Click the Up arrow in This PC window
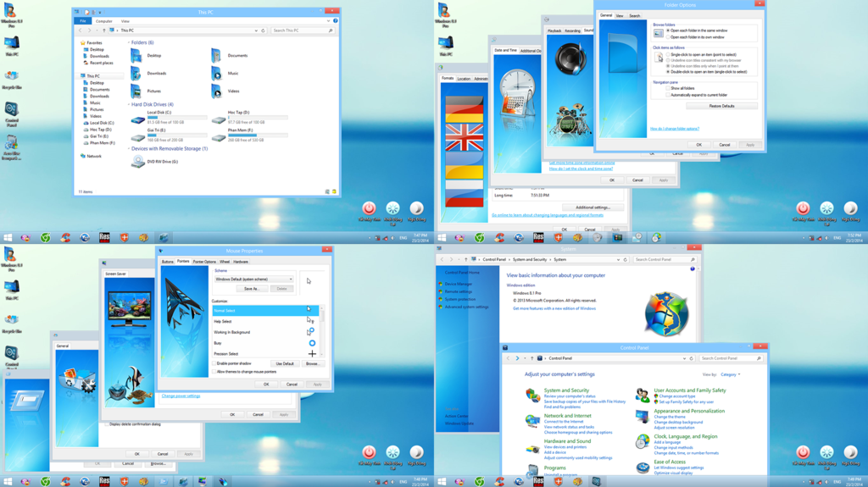The height and width of the screenshot is (487, 868). pyautogui.click(x=103, y=30)
